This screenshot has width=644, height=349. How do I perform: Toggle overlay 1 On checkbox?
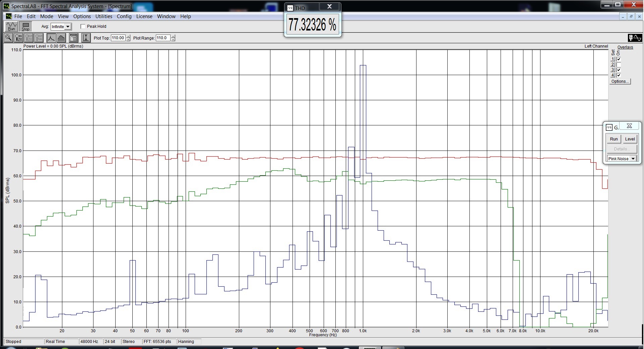619,59
